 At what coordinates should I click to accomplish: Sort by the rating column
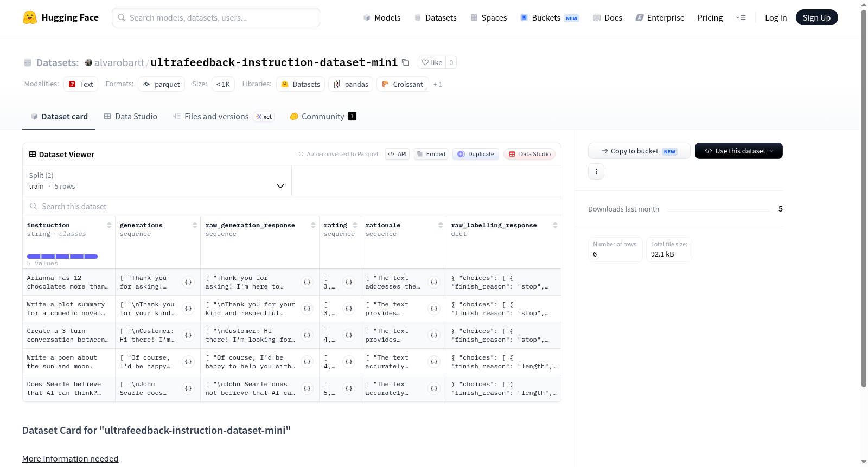(355, 225)
